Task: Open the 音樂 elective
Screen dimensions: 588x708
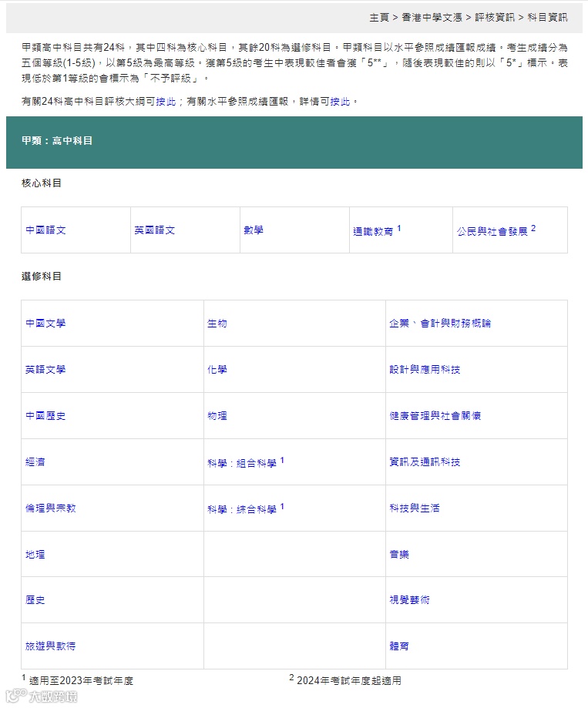Action: (399, 555)
